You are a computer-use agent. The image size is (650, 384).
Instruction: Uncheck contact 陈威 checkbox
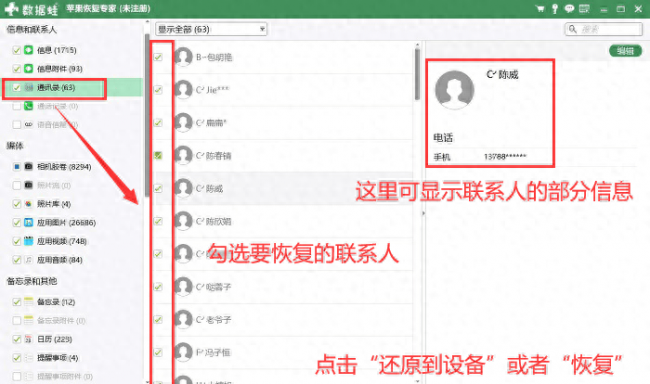pos(158,188)
